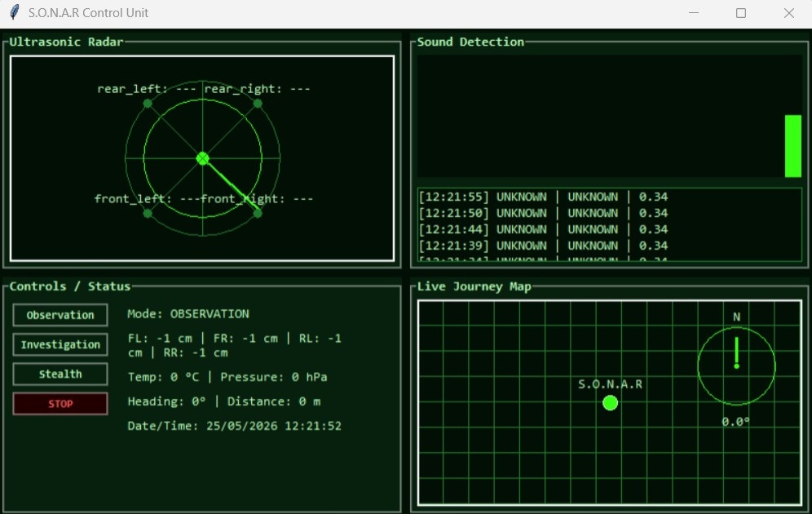812x514 pixels.
Task: Click the radar center dot
Action: coord(202,158)
